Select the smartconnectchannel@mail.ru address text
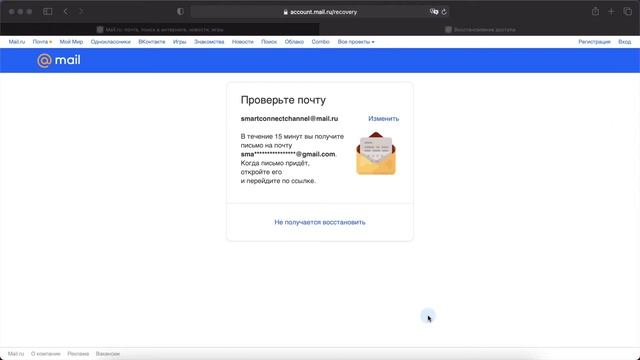Screen dimensions: 640x360 click(289, 118)
